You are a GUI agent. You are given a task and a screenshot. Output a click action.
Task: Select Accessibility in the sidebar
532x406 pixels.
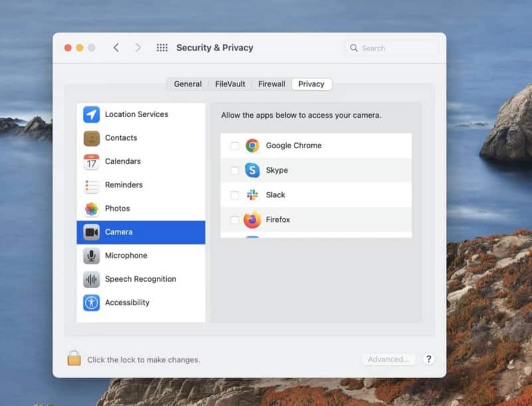pyautogui.click(x=126, y=303)
